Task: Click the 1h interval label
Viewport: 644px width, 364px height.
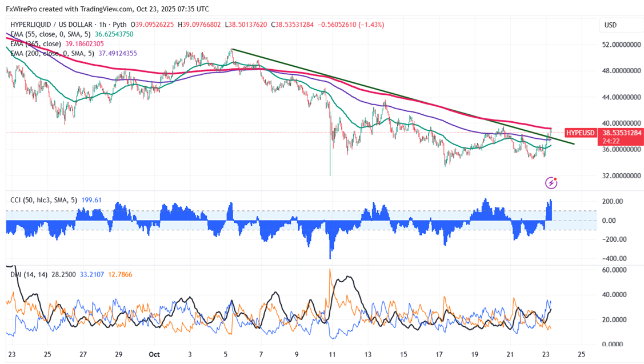Action: click(x=103, y=25)
